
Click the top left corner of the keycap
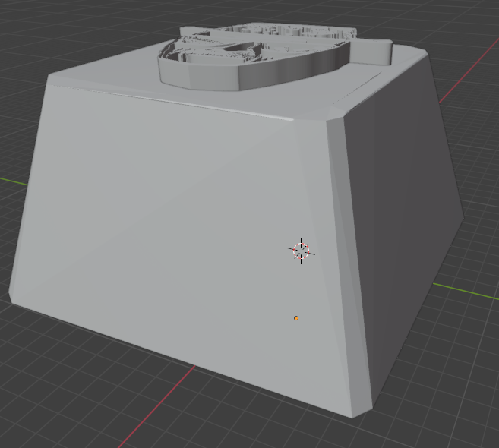(x=49, y=78)
